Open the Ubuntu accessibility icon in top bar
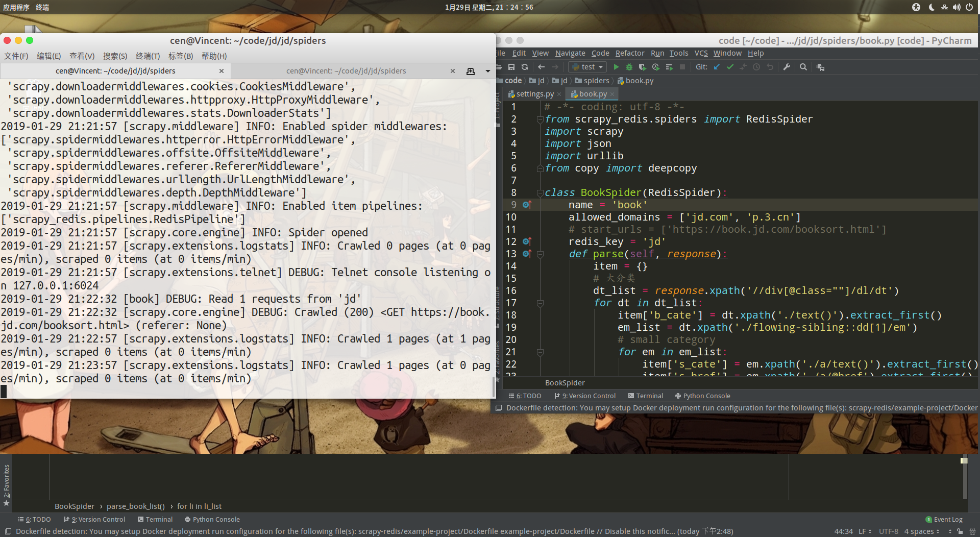Viewport: 980px width, 537px height. coord(916,7)
